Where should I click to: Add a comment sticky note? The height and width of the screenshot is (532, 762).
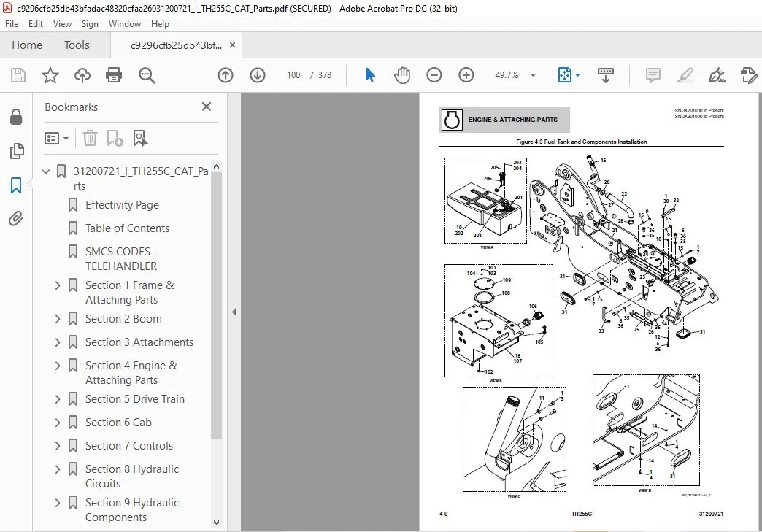(653, 75)
